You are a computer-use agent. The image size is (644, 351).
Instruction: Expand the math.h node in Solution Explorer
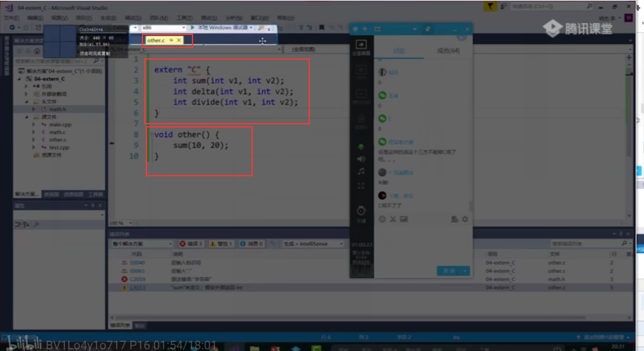(x=34, y=109)
